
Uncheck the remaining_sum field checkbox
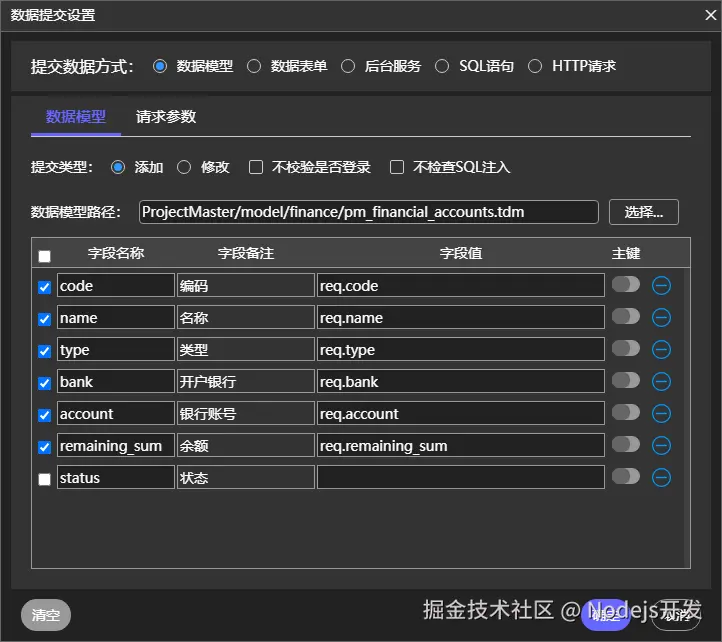coord(44,447)
